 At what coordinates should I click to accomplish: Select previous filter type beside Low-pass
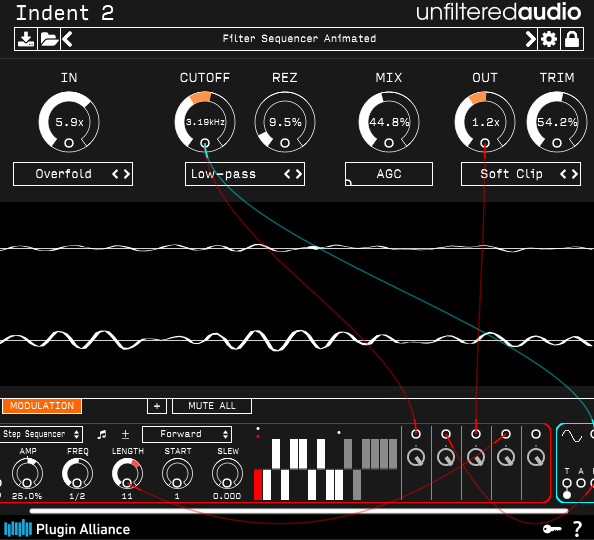[x=287, y=174]
